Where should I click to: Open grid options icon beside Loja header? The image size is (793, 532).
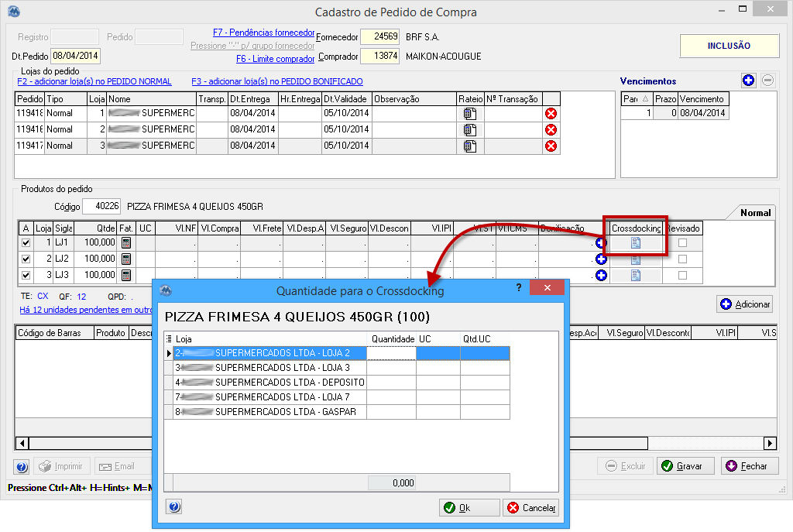[x=169, y=339]
